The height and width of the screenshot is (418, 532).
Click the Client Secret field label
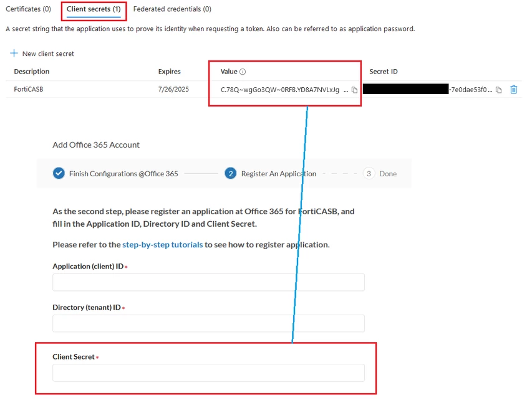tap(74, 356)
